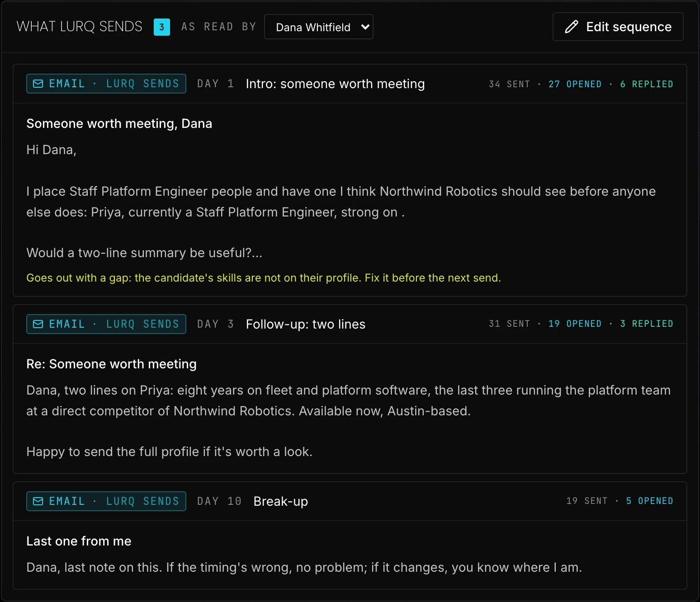This screenshot has width=700, height=602.
Task: Click the '3 REPLIED' stat
Action: click(647, 324)
